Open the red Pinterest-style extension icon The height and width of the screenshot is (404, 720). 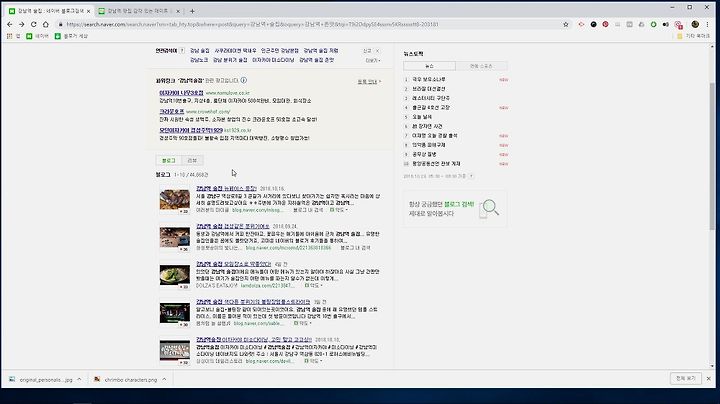(605, 24)
